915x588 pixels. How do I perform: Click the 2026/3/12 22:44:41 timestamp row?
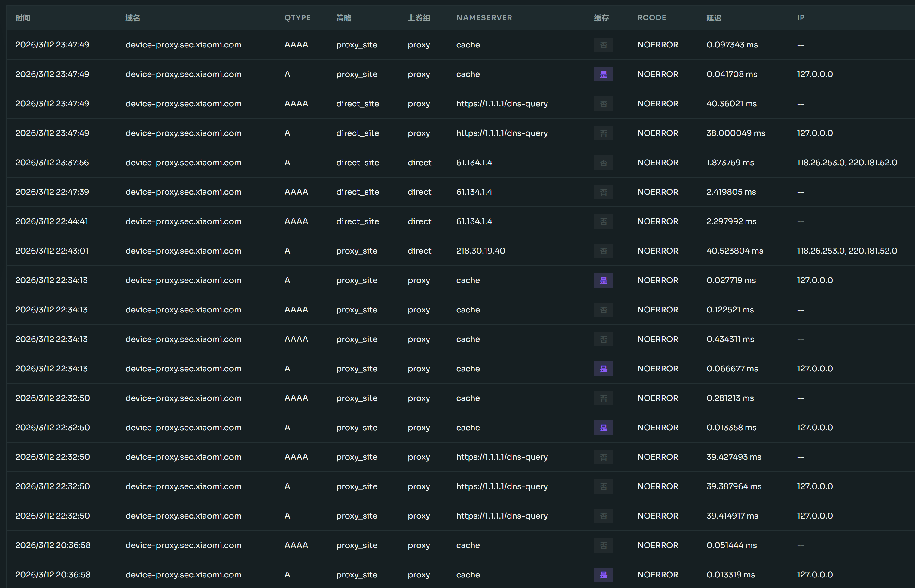coord(52,221)
